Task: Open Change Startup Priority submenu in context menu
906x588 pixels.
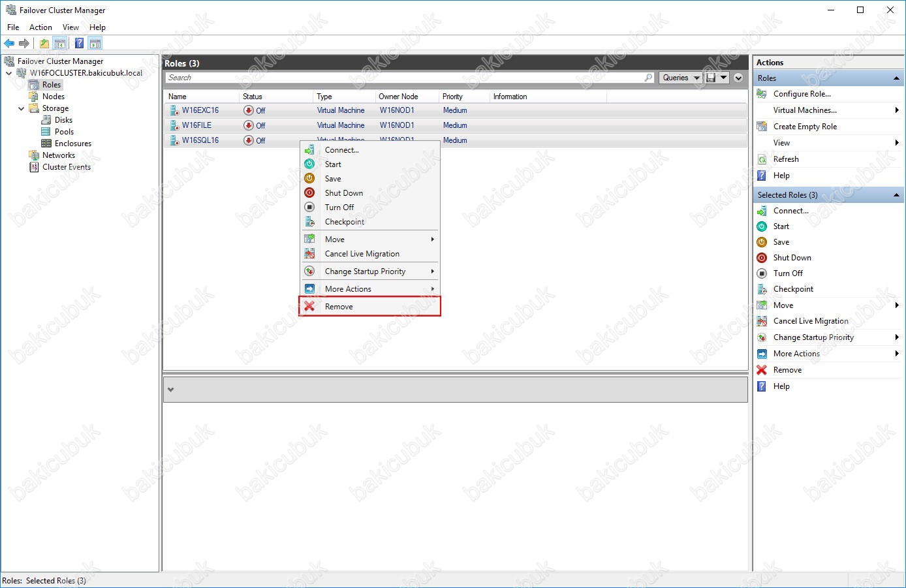Action: coord(370,271)
